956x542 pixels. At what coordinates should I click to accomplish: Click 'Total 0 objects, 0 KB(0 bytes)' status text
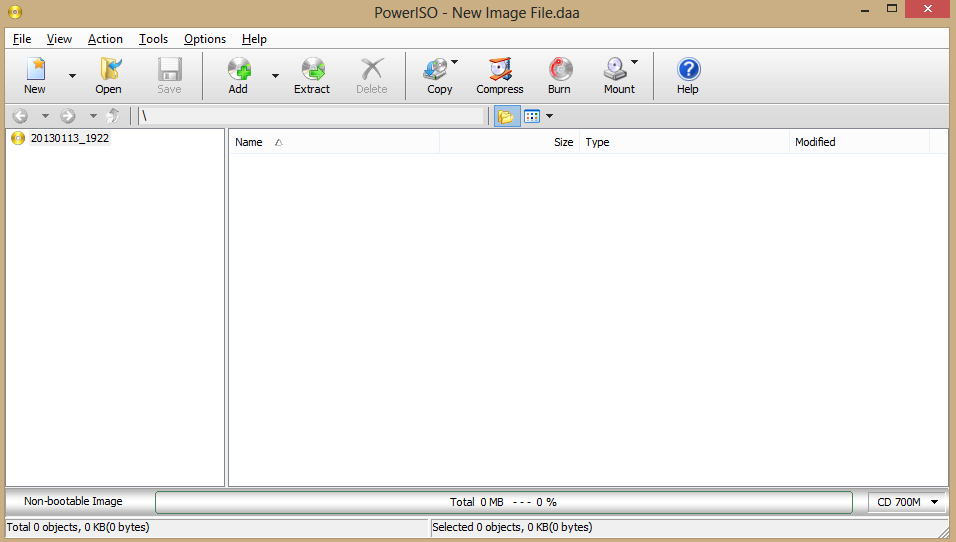coord(78,527)
